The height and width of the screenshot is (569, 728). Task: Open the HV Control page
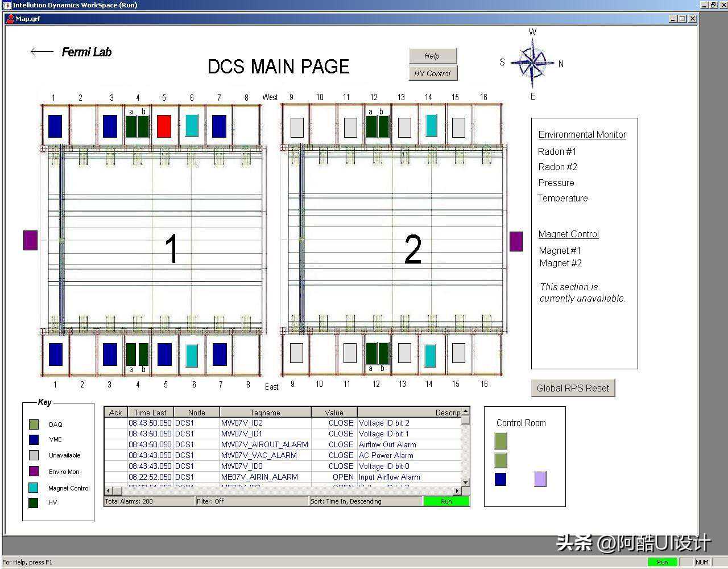pos(432,73)
